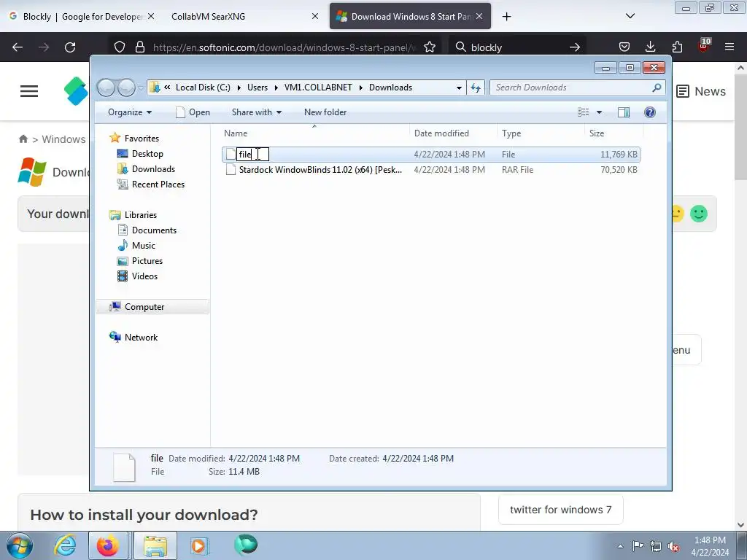The image size is (747, 560).
Task: Open Explorer recent pages dropdown
Action: click(141, 88)
